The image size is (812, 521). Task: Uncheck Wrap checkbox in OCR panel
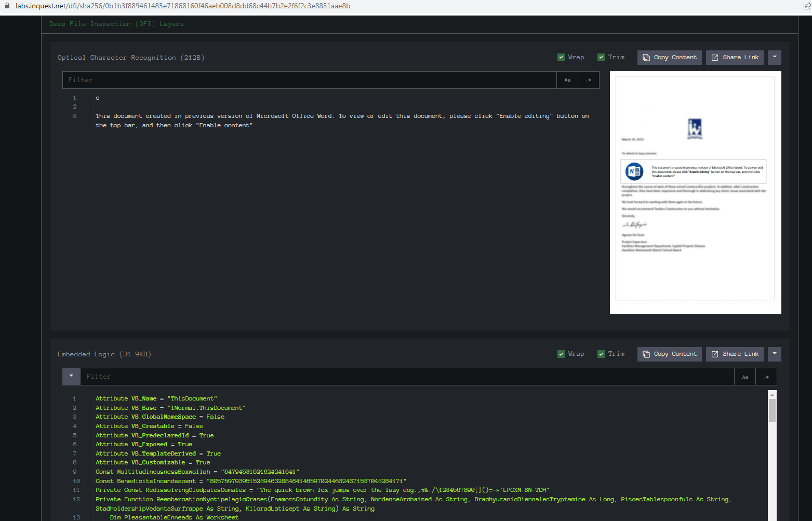coord(561,58)
